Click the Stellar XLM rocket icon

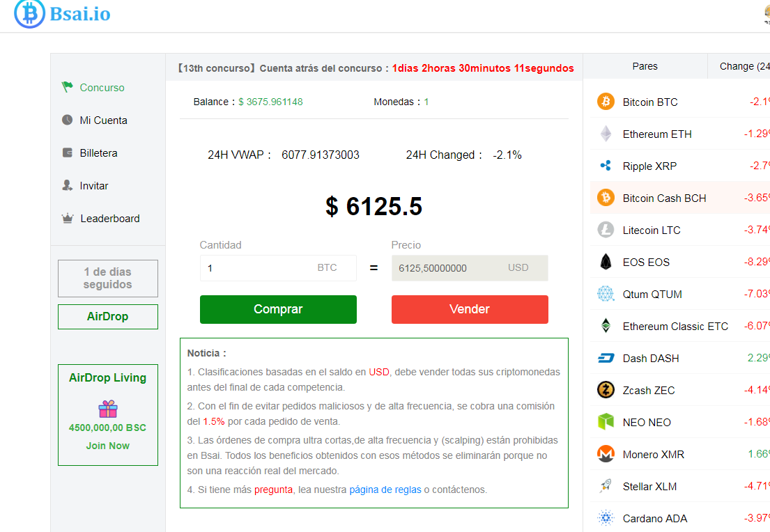click(x=606, y=486)
